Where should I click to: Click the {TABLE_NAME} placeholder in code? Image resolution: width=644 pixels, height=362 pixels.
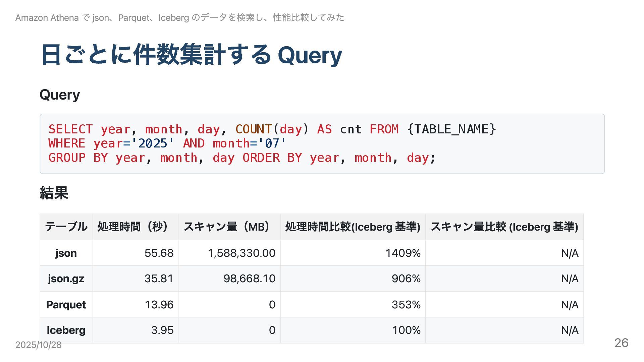pos(451,129)
